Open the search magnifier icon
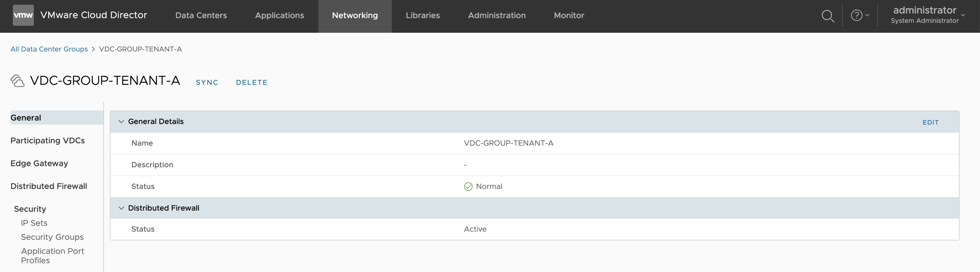The height and width of the screenshot is (272, 980). (828, 16)
